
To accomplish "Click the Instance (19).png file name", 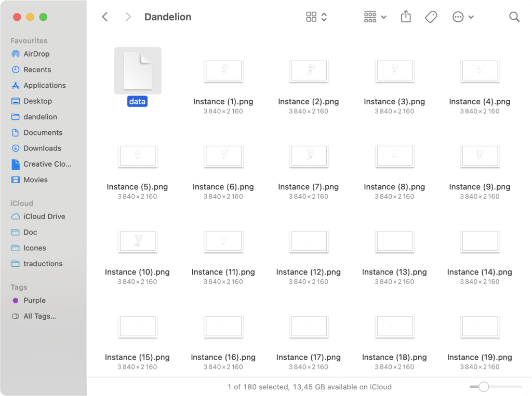I will [480, 358].
